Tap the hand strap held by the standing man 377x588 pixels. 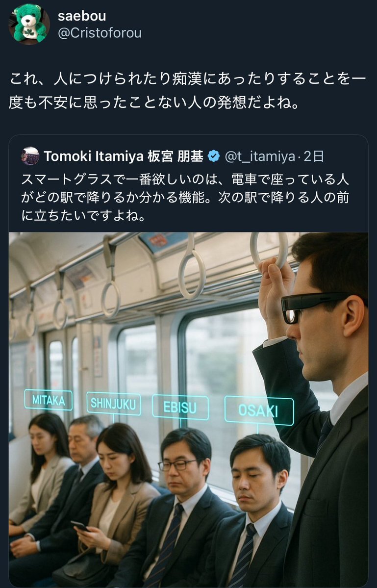pos(269,250)
